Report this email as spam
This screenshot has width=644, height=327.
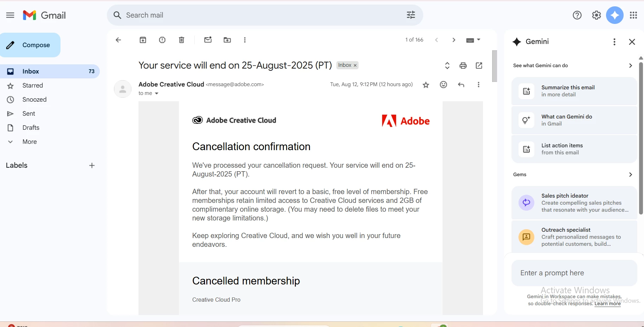(162, 40)
